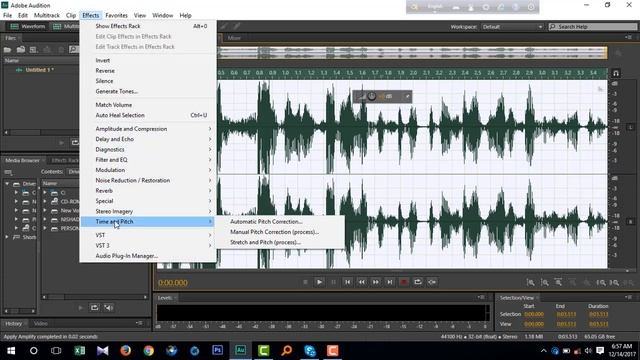This screenshot has height=360, width=640.
Task: Expand Modulation submenu
Action: coord(148,170)
